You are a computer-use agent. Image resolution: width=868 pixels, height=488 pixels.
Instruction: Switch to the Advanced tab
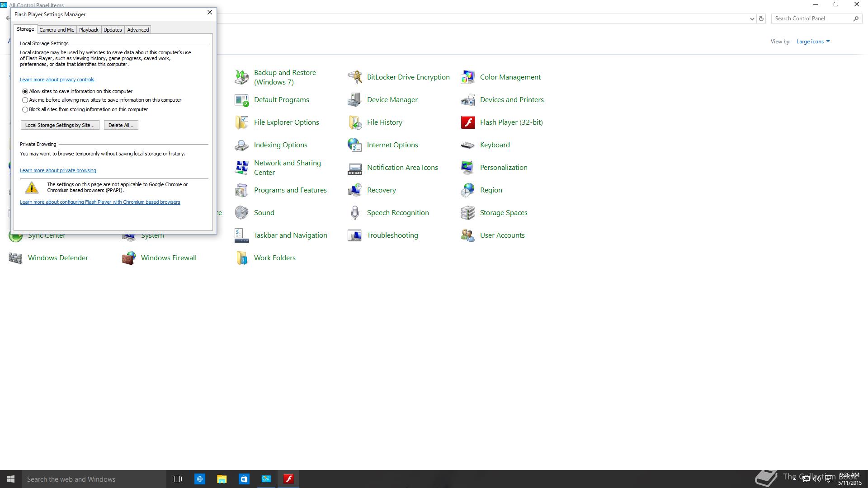(138, 30)
